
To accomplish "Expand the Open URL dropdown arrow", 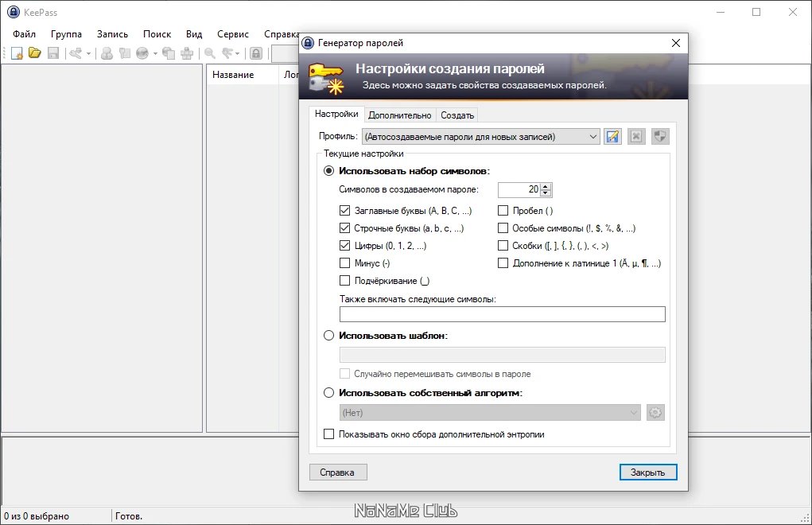I will [x=155, y=53].
